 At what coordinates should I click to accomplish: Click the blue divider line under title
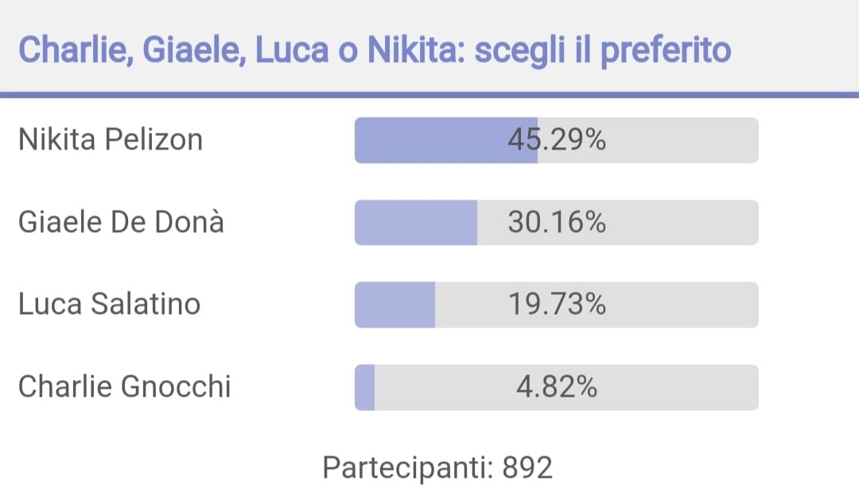click(x=429, y=95)
